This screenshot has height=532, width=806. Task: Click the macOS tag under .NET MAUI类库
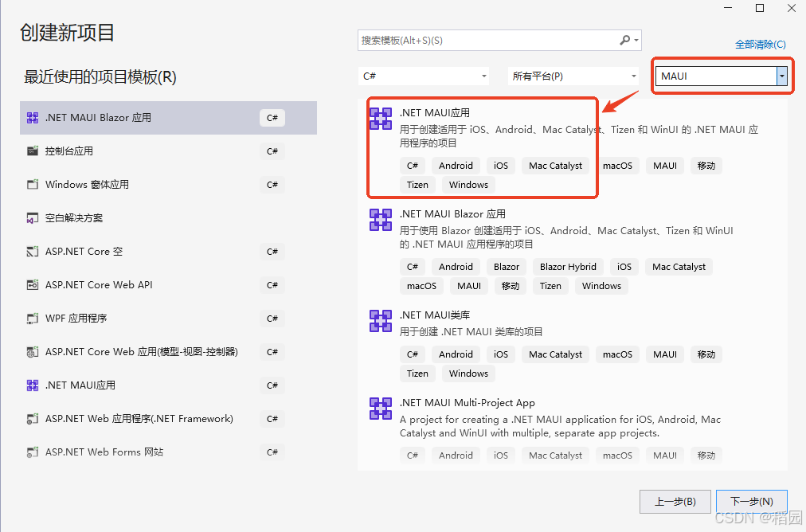tap(617, 354)
